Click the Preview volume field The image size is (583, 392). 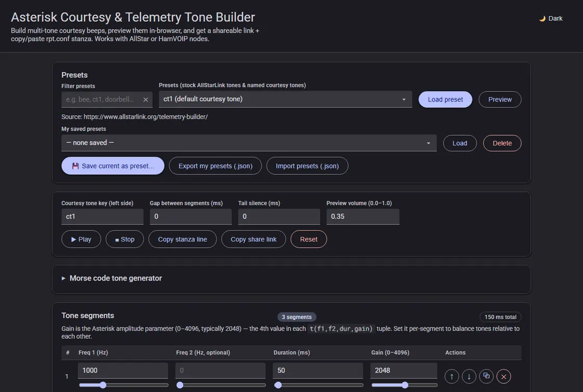click(x=362, y=217)
